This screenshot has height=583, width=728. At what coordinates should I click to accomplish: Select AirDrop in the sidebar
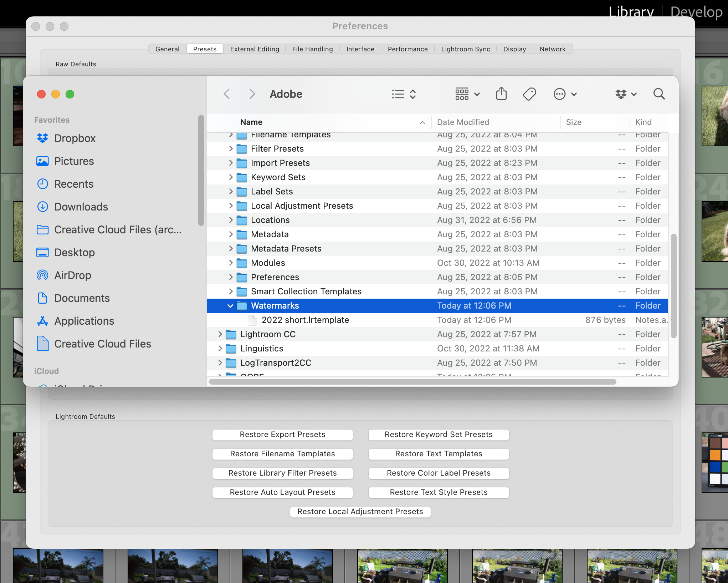pyautogui.click(x=72, y=275)
